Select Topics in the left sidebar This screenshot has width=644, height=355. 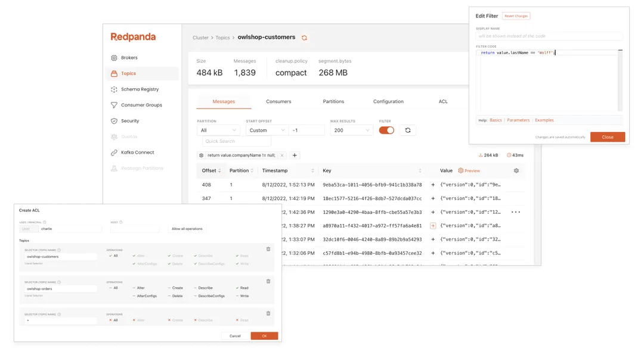click(142, 73)
